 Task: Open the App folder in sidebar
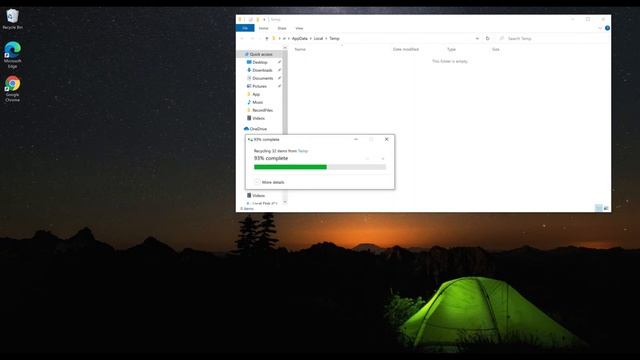point(256,94)
